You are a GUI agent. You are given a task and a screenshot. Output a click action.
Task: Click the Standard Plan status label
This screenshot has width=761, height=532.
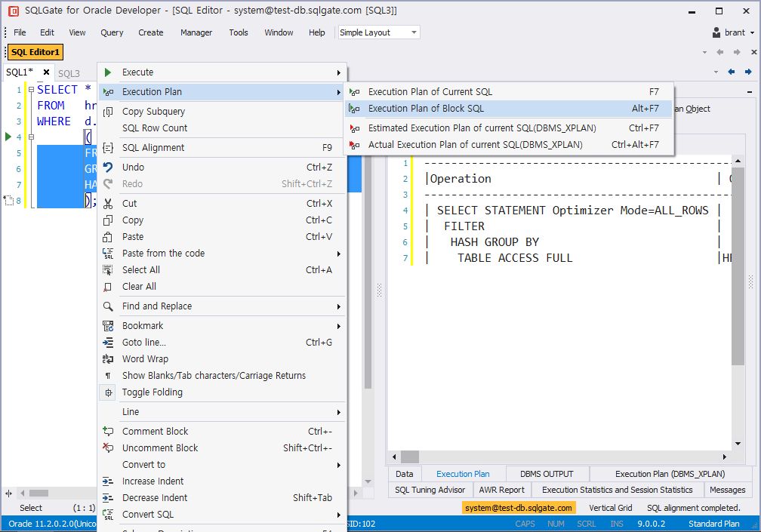[x=714, y=524]
